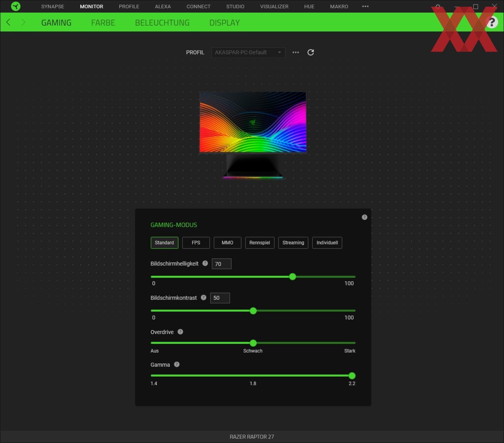The width and height of the screenshot is (504, 443).
Task: Open the HUE tab
Action: coord(309,6)
